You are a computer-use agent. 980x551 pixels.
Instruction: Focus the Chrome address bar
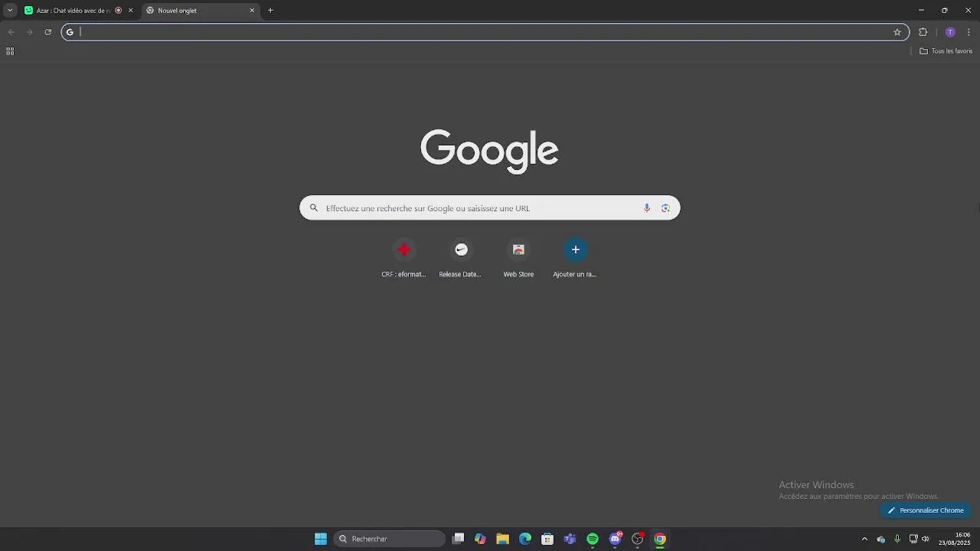click(485, 32)
